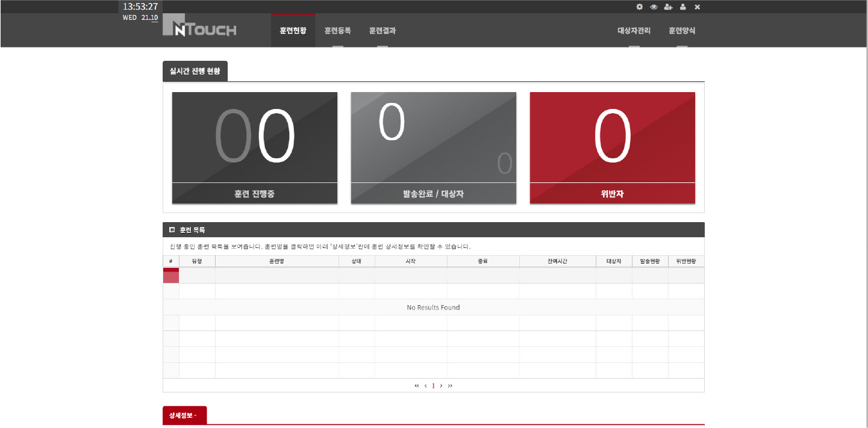Image resolution: width=868 pixels, height=428 pixels.
Task: Click the red 위반자 tile
Action: 612,147
